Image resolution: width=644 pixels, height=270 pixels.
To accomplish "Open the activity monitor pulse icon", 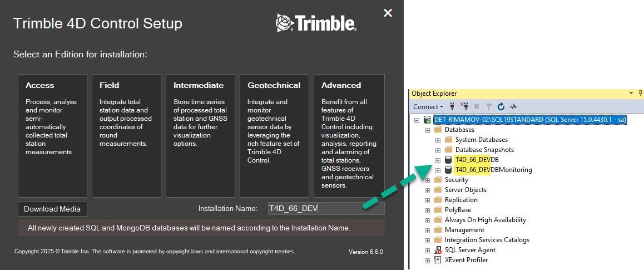I will tap(513, 107).
